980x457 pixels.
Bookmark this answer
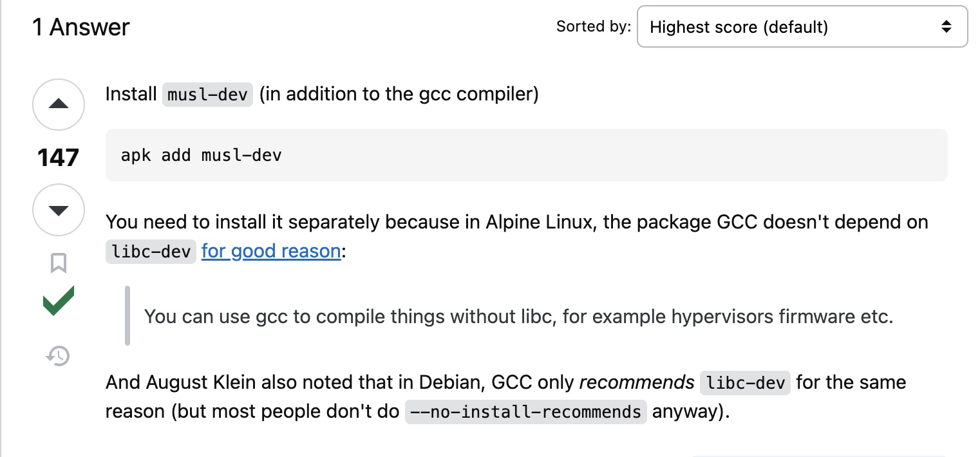coord(59,263)
